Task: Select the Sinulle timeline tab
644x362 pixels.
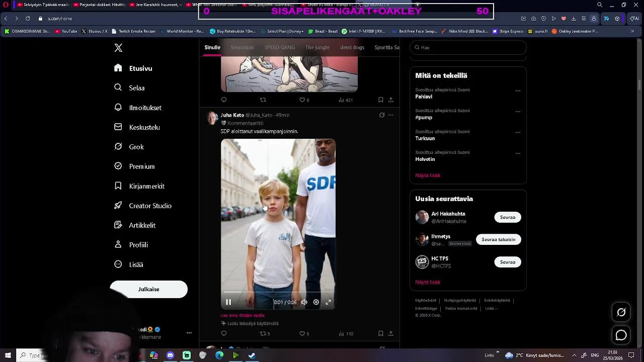Action: [212, 47]
